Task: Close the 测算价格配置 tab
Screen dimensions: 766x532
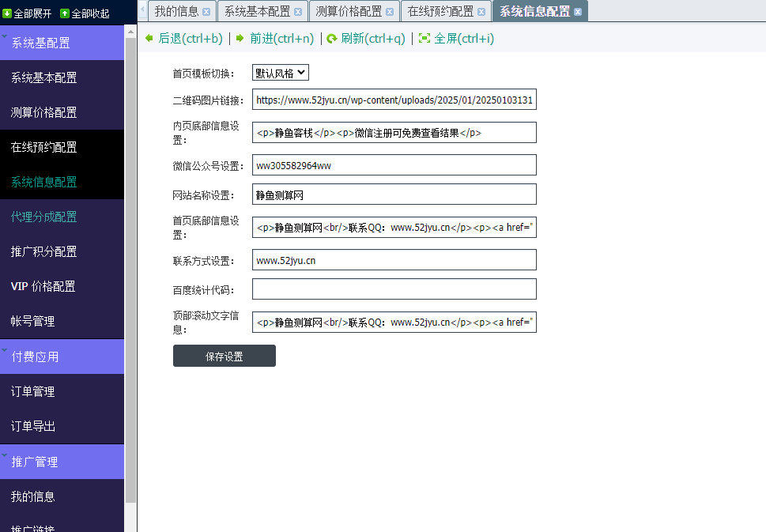Action: click(390, 12)
